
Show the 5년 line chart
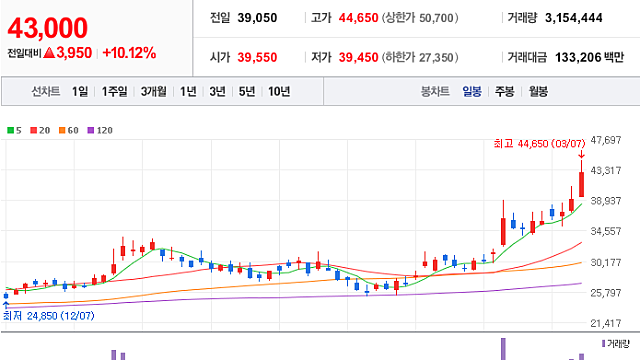coord(247,91)
